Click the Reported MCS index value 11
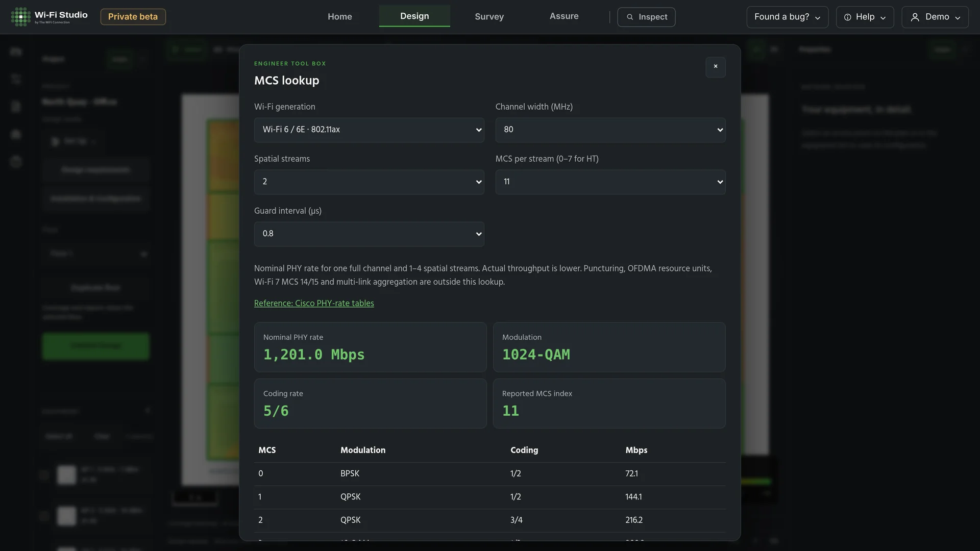Screen dimensions: 980x551 (x=510, y=411)
